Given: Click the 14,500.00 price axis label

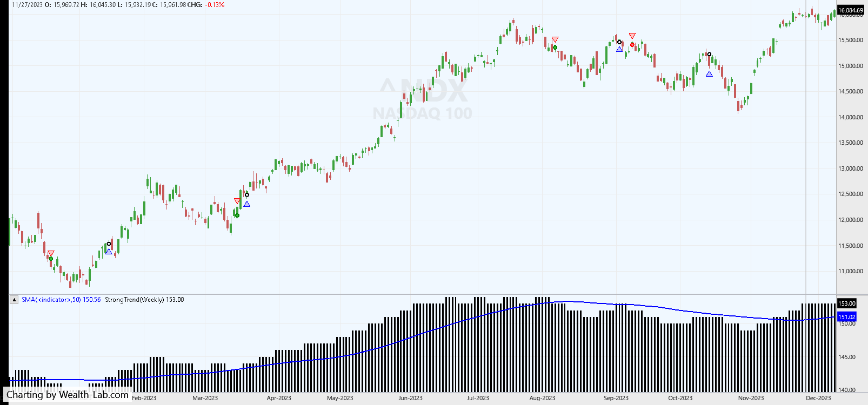Looking at the screenshot, I should [851, 91].
